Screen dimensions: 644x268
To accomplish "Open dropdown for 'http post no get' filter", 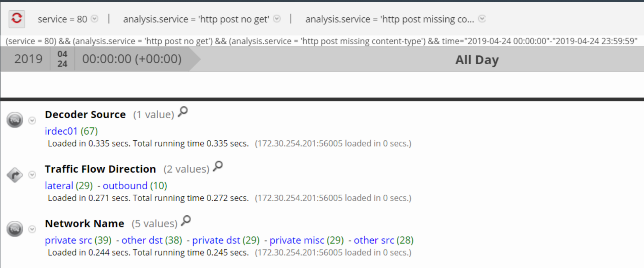I will pyautogui.click(x=277, y=19).
